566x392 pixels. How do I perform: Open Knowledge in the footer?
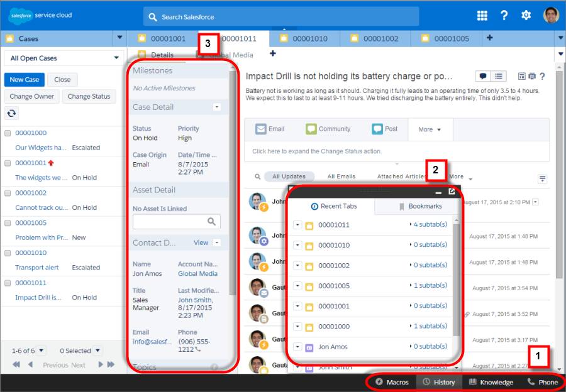[491, 383]
